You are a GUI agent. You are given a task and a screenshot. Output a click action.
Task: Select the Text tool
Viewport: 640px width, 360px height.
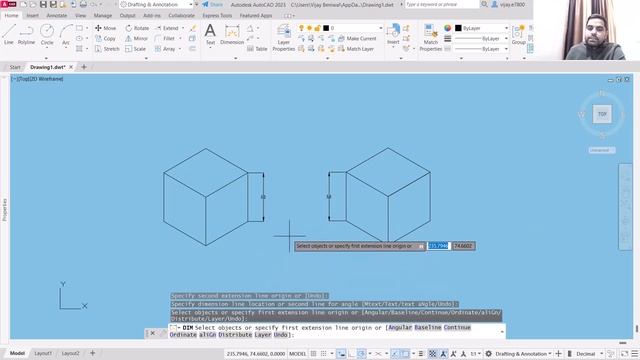pyautogui.click(x=210, y=34)
